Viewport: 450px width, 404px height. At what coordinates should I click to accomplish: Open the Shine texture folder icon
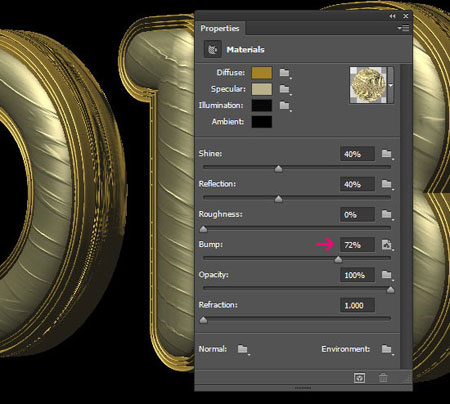pos(387,154)
